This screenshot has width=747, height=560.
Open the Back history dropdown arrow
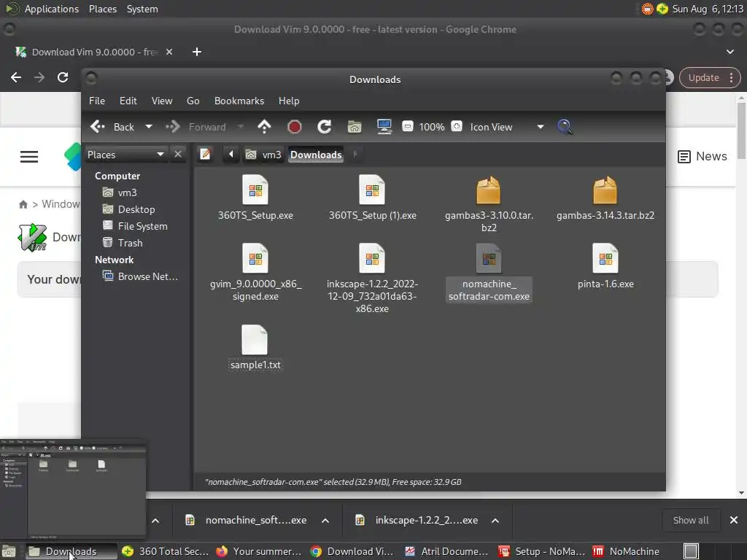click(x=149, y=127)
